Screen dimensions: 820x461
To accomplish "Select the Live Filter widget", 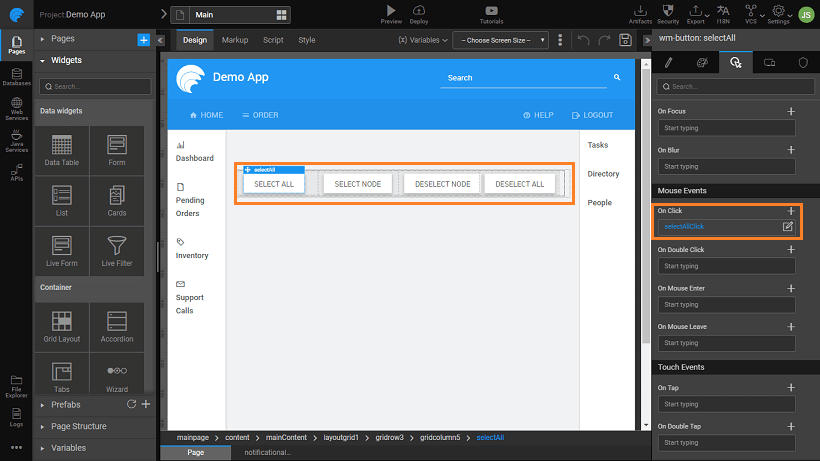I will tap(116, 251).
